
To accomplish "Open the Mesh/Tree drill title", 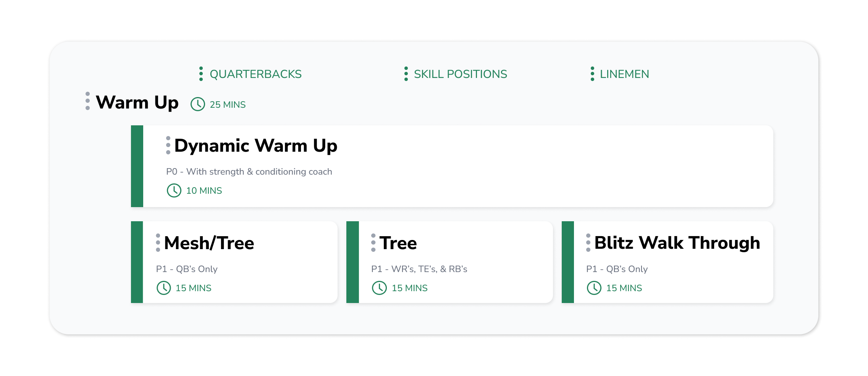I will coord(209,243).
